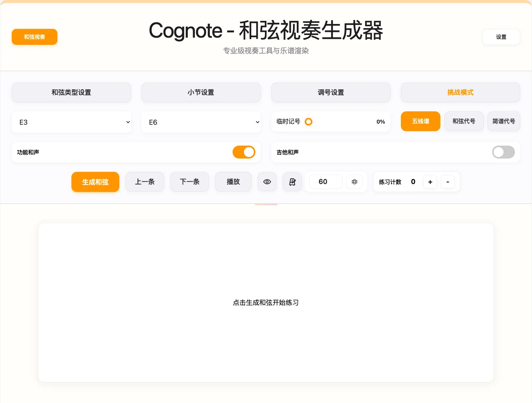Image resolution: width=532 pixels, height=403 pixels.
Task: Turn off the 功能和声 switch
Action: pyautogui.click(x=244, y=152)
